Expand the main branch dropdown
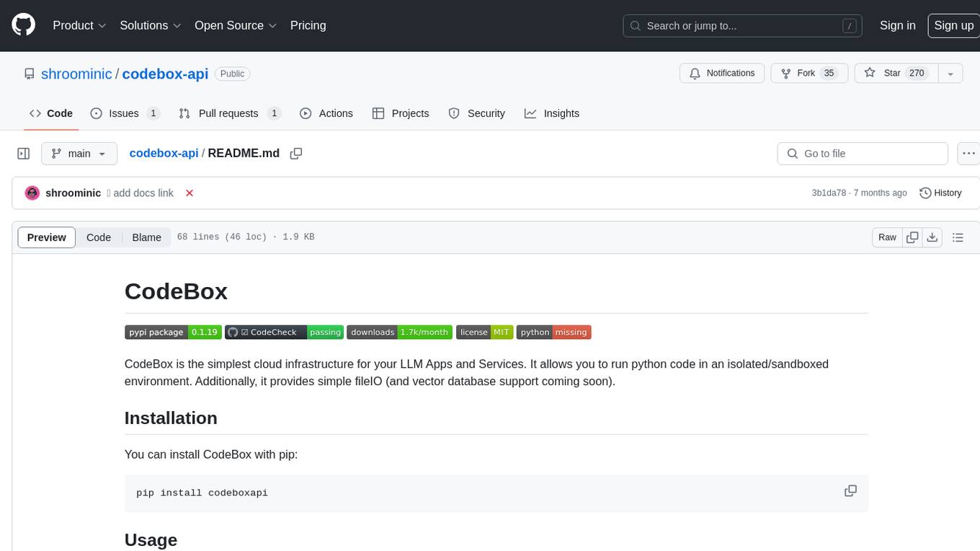 coord(79,154)
